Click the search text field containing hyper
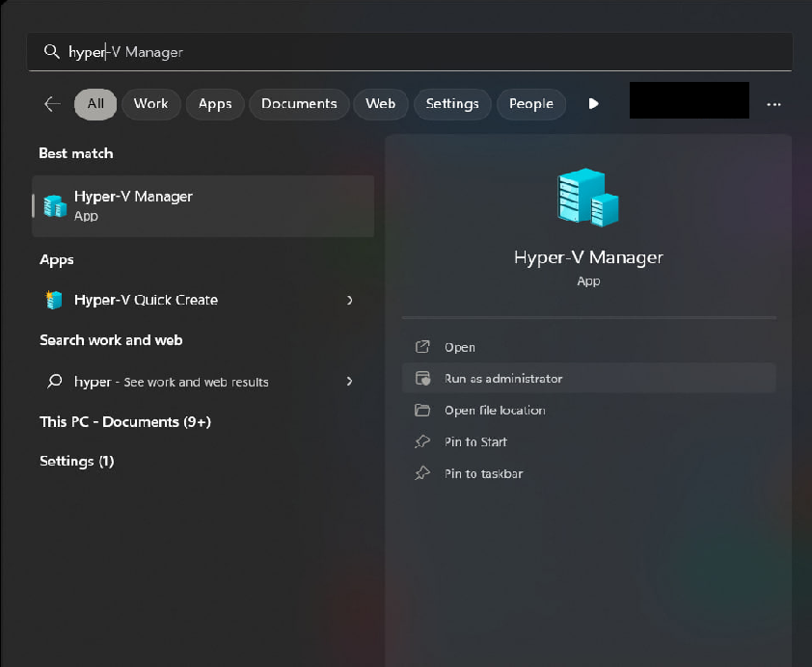Viewport: 812px width, 667px height. (x=410, y=52)
